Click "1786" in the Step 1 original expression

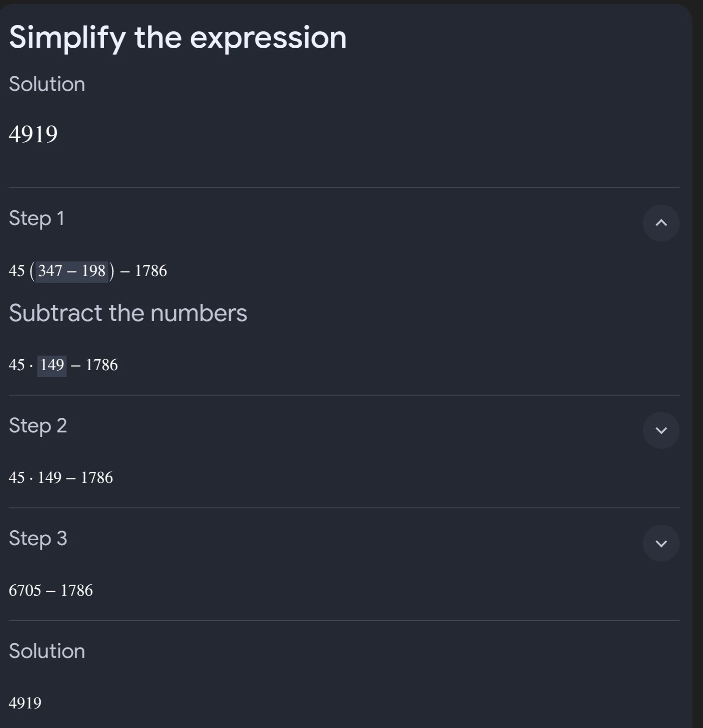click(x=151, y=271)
